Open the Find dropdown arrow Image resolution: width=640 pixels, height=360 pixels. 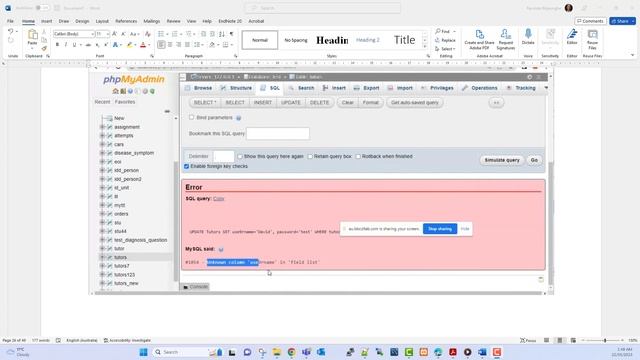coord(454,31)
